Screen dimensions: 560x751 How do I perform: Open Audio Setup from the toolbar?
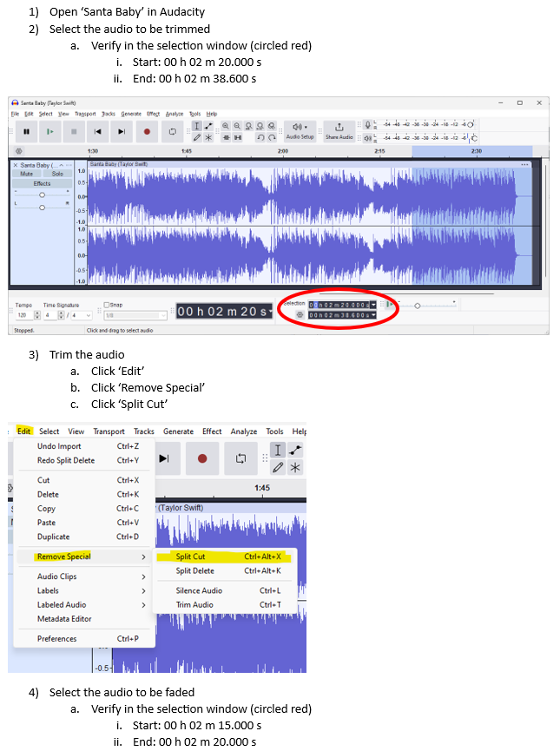[x=302, y=131]
